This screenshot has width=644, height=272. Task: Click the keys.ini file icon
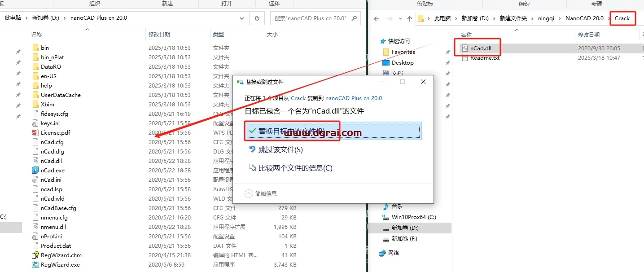click(x=35, y=123)
